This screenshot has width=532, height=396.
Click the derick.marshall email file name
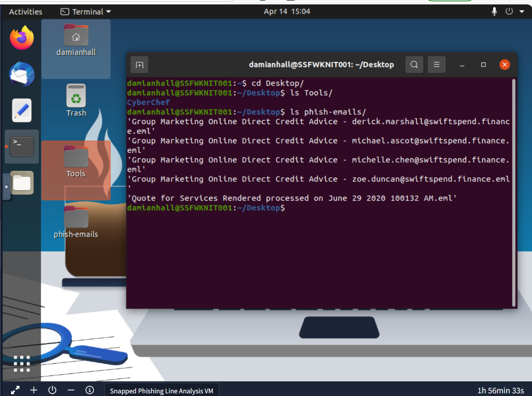[318, 126]
